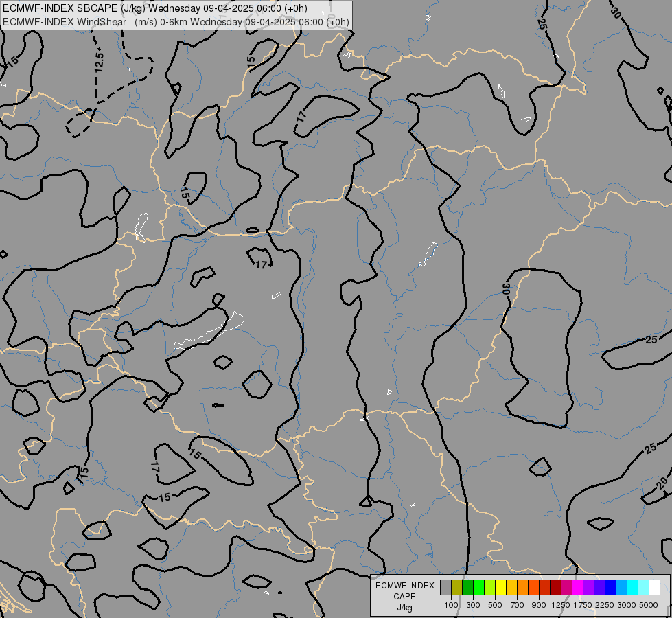Click the 900 legend value

[x=539, y=605]
